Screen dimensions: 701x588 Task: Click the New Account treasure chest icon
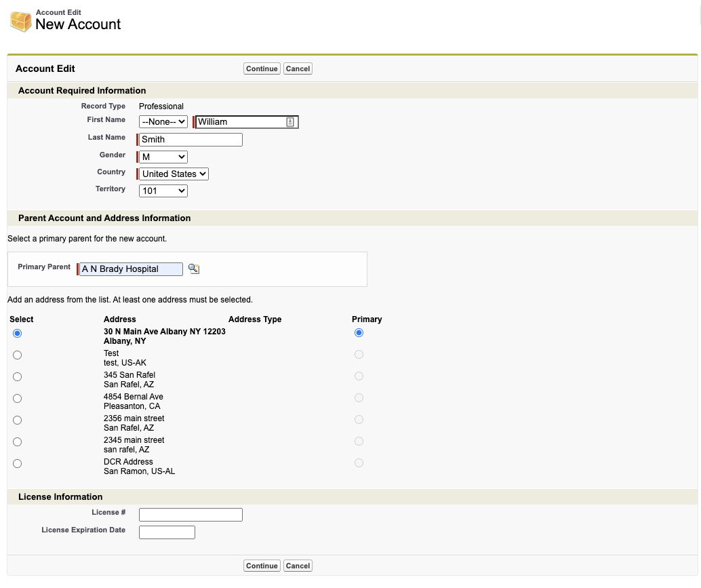20,21
